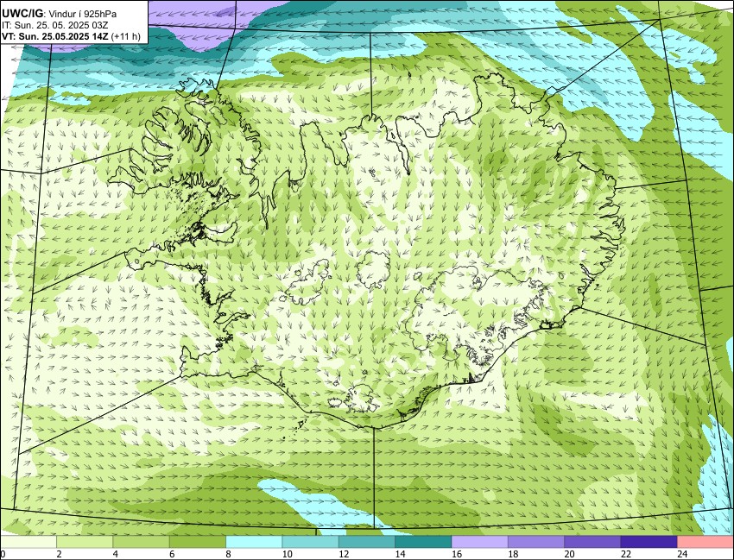Click the 'Vindur í 925hPa' label
The height and width of the screenshot is (560, 734).
tap(83, 14)
